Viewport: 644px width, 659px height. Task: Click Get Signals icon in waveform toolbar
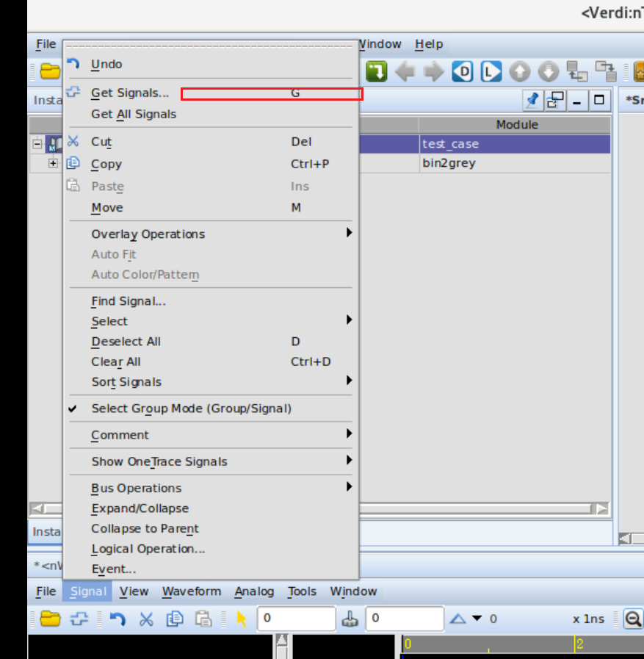(79, 619)
